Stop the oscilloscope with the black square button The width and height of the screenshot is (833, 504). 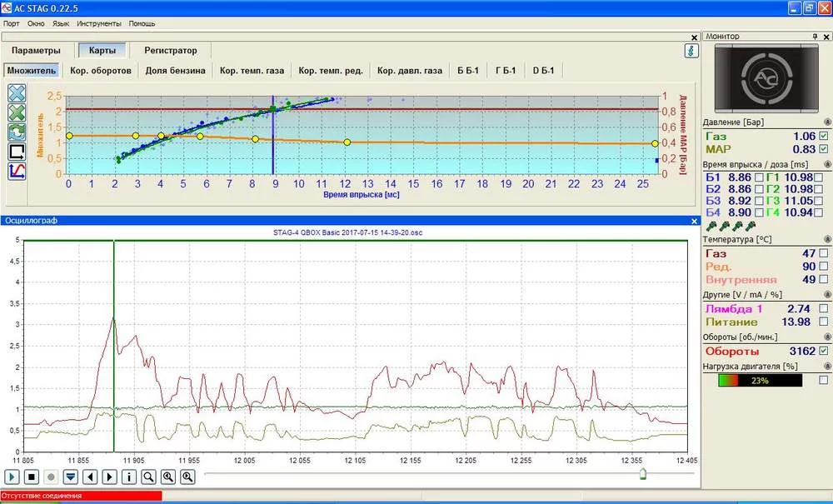(x=32, y=477)
